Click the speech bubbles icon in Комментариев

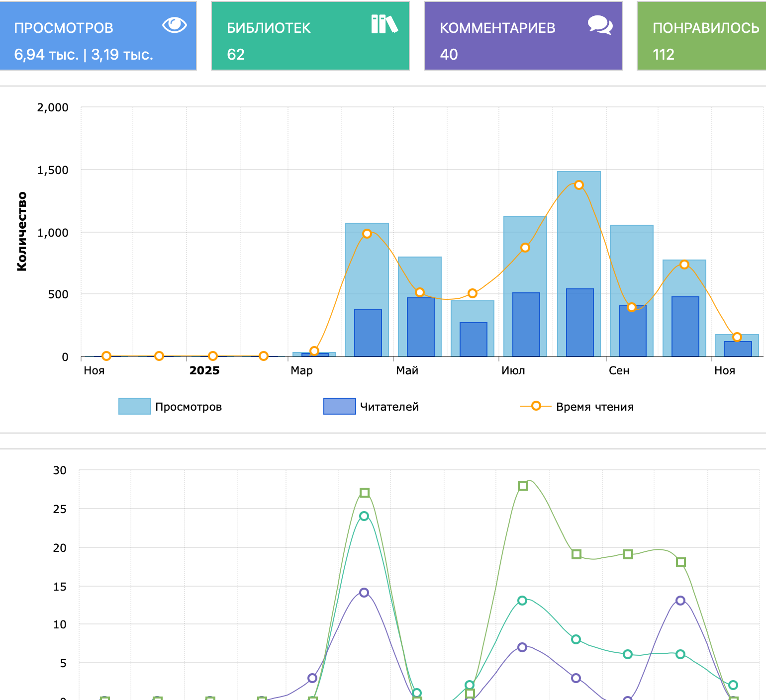click(600, 25)
